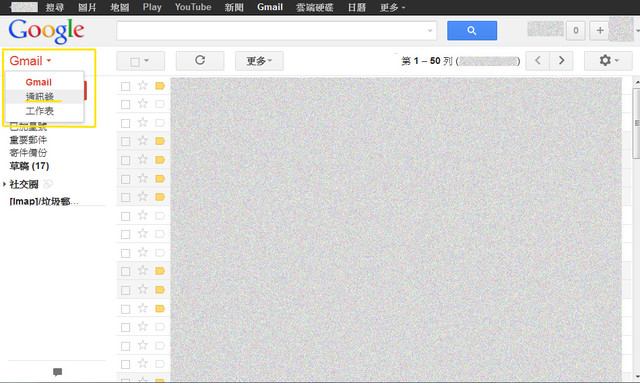Star the second message in the list
640x383 pixels.
click(142, 104)
